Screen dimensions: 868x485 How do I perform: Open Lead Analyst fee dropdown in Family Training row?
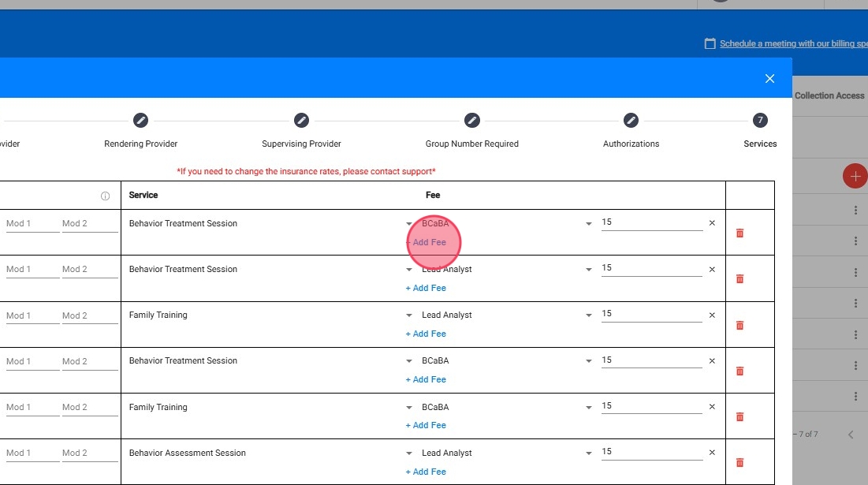tap(588, 315)
